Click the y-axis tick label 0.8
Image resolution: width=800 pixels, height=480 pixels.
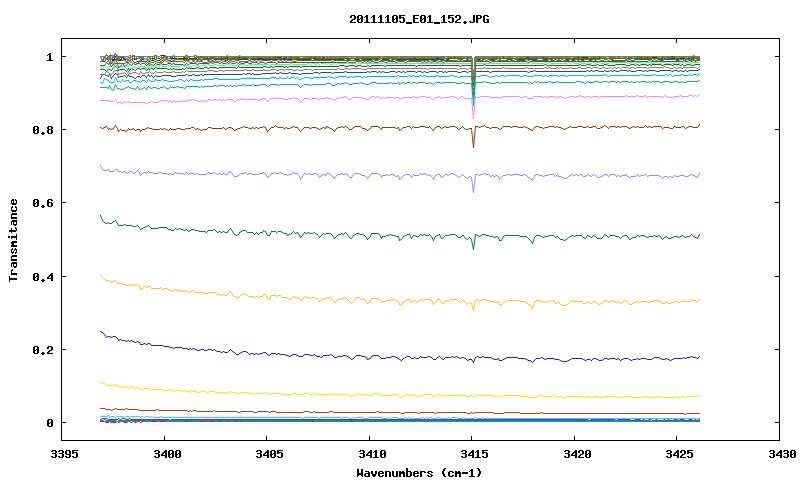(x=43, y=130)
